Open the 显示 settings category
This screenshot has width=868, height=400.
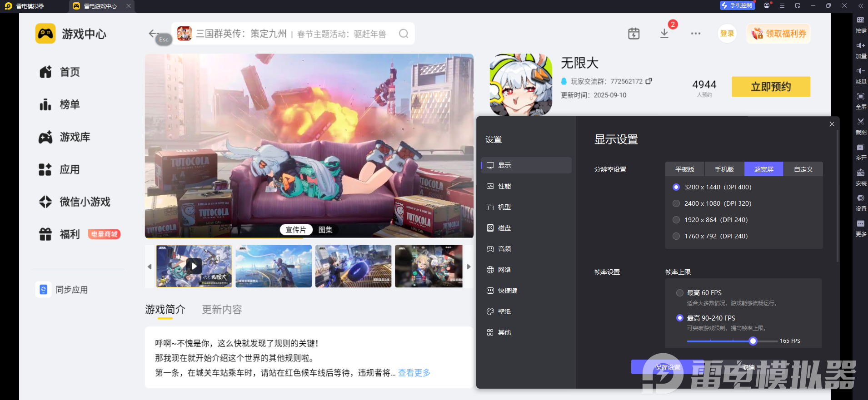click(x=526, y=165)
